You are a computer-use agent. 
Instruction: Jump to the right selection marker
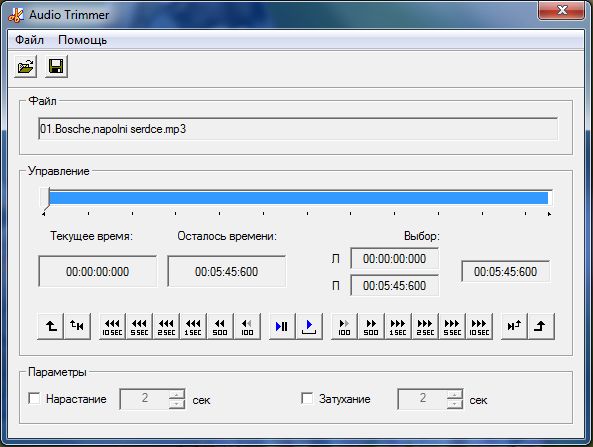point(514,326)
